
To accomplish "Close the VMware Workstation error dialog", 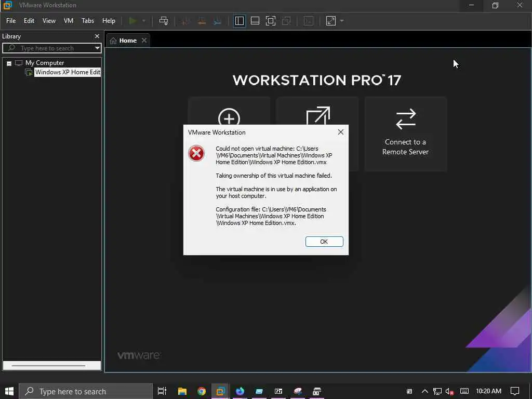I will click(341, 132).
